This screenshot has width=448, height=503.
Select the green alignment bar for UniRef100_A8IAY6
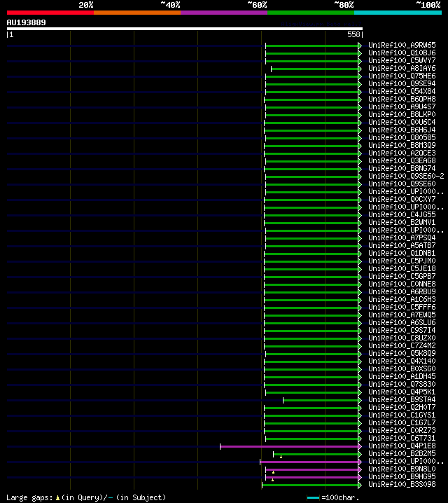(315, 69)
